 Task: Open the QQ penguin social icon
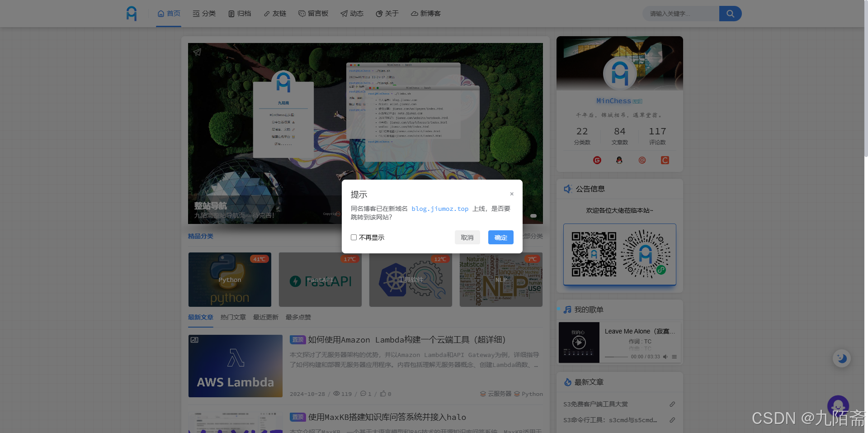tap(619, 160)
